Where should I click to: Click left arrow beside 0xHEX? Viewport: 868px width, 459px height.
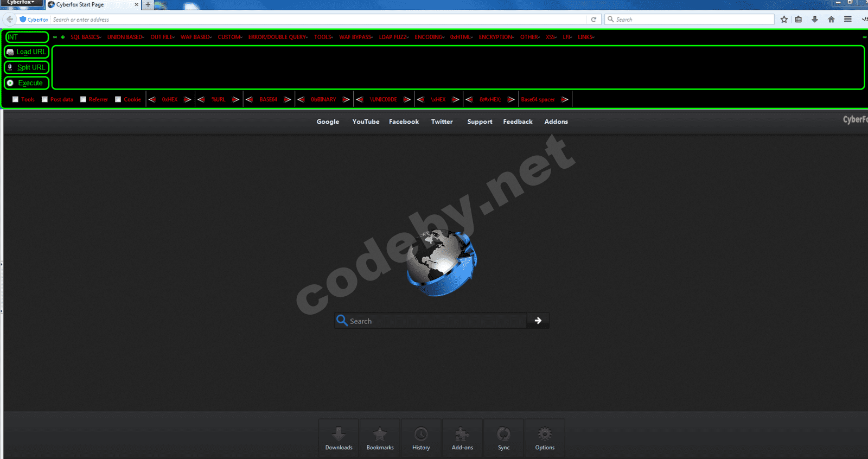[152, 99]
